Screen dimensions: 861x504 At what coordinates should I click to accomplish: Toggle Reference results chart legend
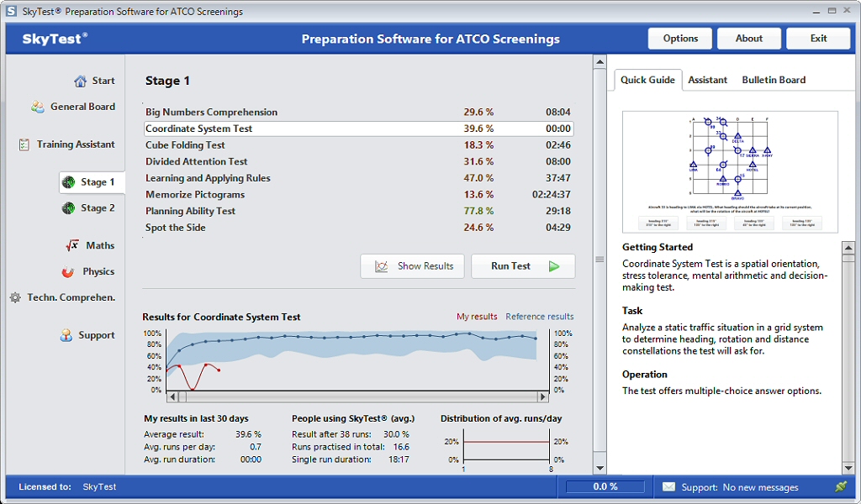point(539,317)
